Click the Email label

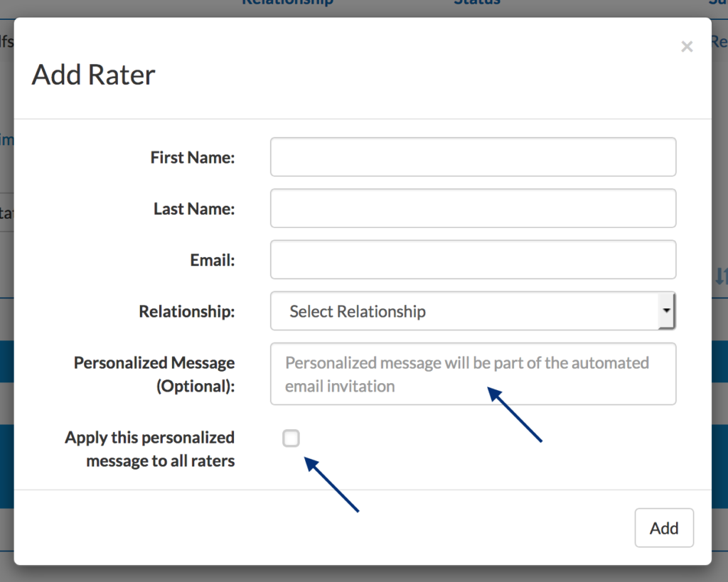212,260
